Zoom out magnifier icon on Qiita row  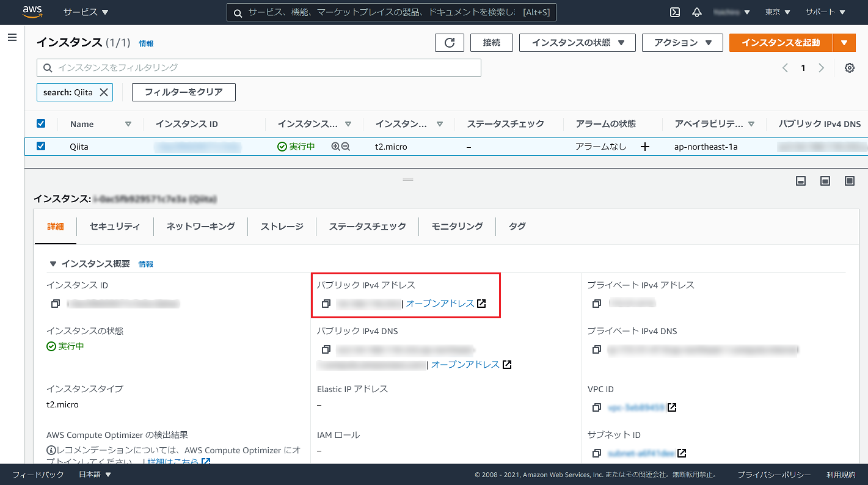point(345,147)
